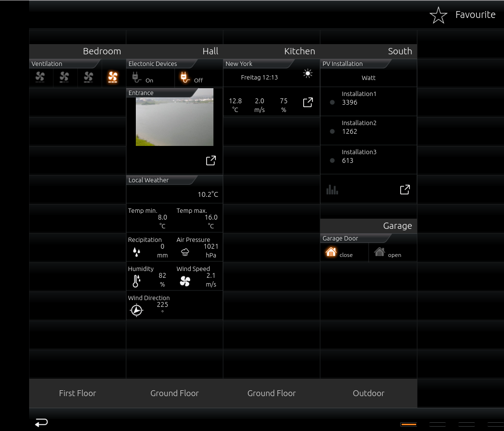The image size is (504, 431).
Task: Select the second page indicator
Action: point(438,425)
